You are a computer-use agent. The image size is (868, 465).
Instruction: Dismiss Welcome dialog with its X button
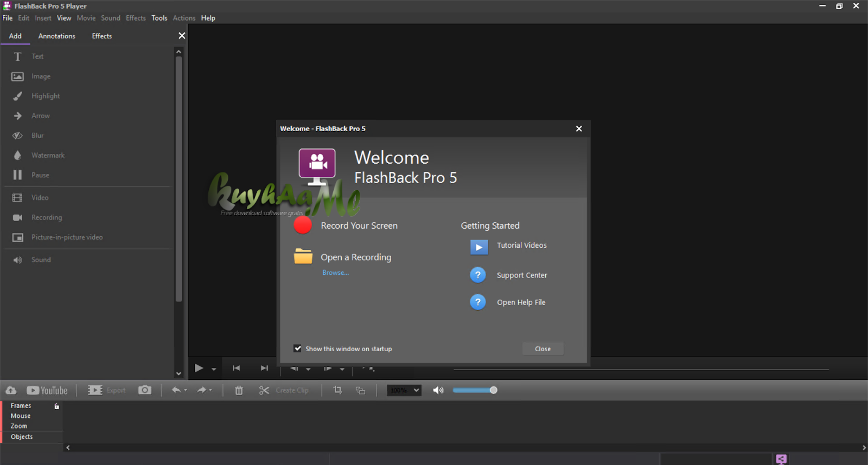click(x=579, y=128)
